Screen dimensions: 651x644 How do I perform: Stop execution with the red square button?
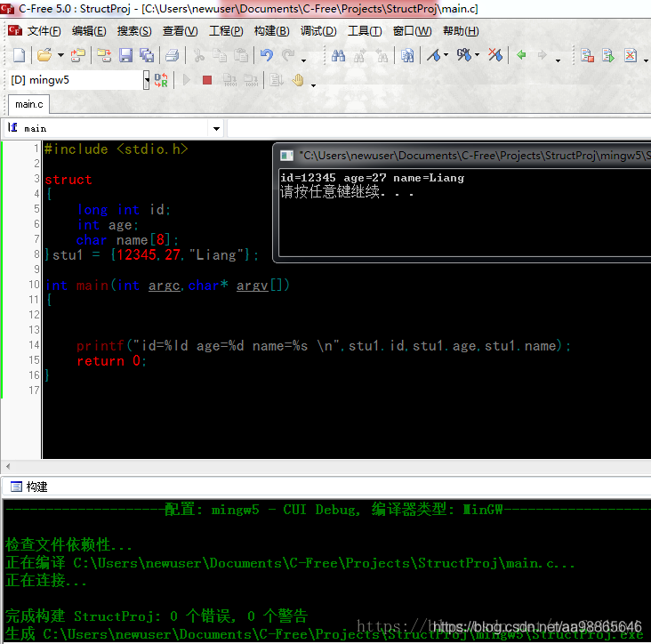click(207, 80)
